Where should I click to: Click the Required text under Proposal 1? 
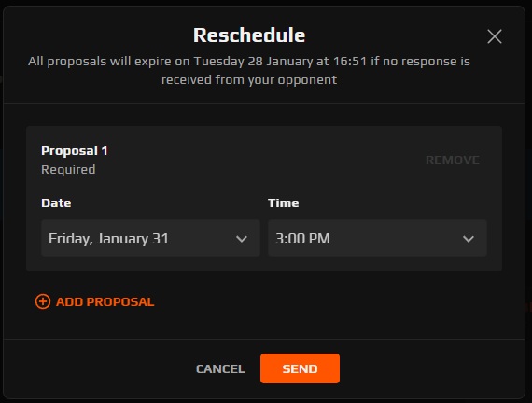(x=68, y=169)
